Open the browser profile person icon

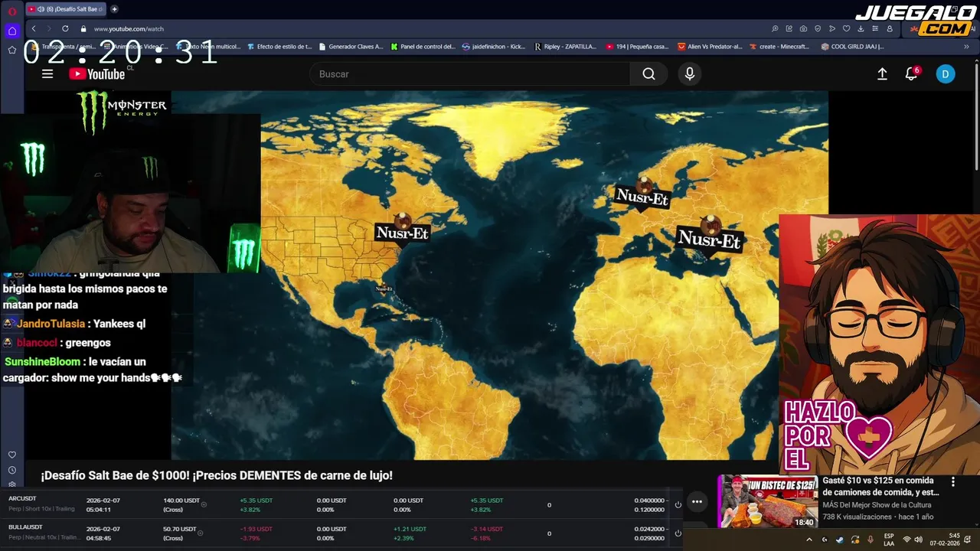click(890, 28)
